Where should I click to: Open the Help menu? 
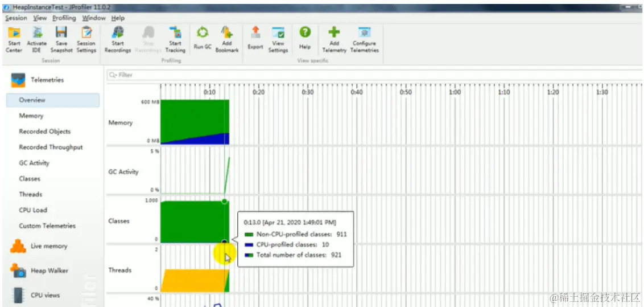[118, 18]
